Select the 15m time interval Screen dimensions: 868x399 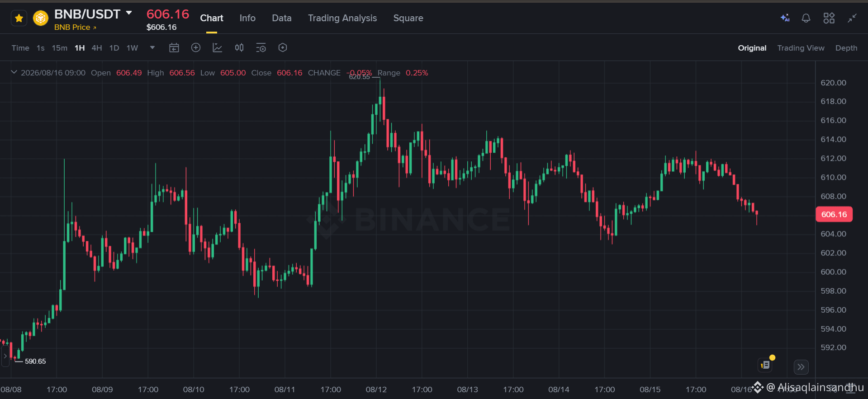[x=59, y=48]
